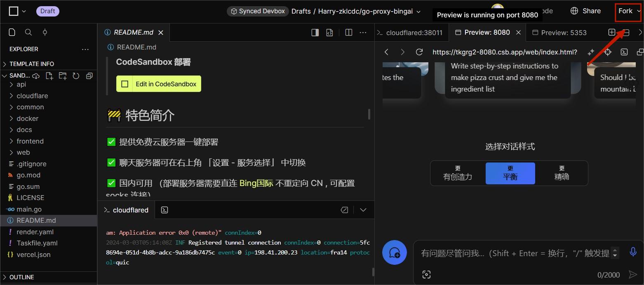Open the Taskfile.yaml file
Viewport: 644px width, 285px height.
(x=49, y=243)
